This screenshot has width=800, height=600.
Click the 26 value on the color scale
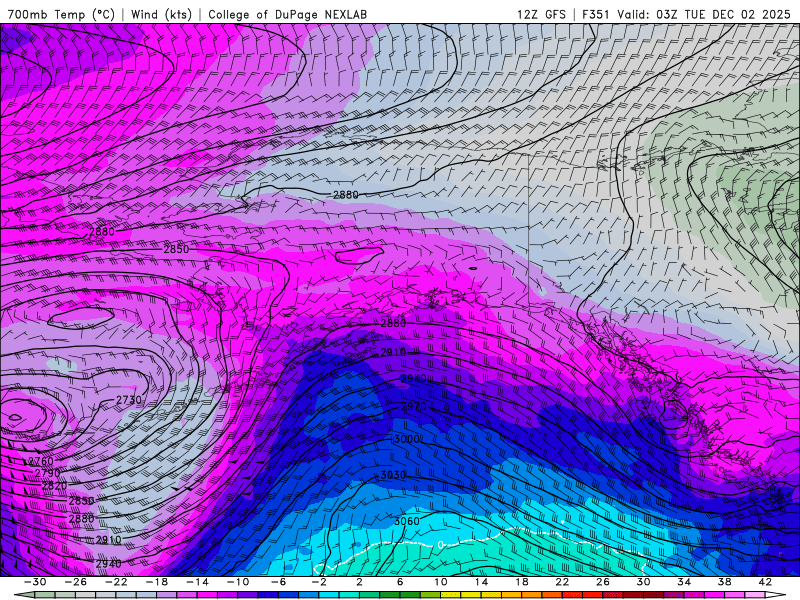603,582
